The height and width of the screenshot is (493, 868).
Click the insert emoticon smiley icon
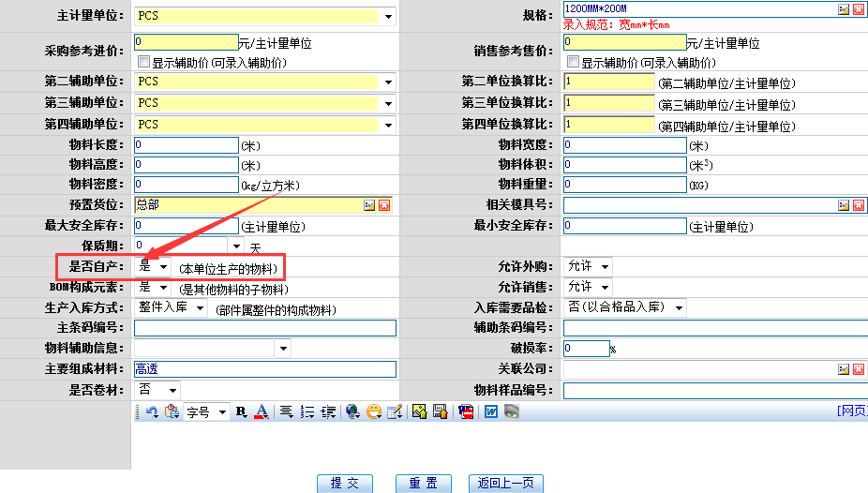[374, 411]
